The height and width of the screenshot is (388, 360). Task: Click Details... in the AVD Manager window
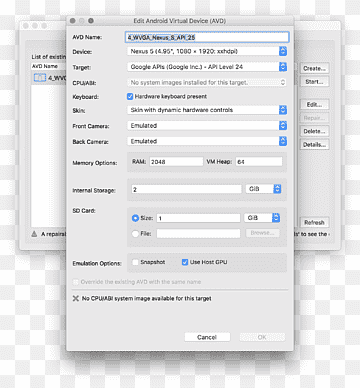pos(314,145)
